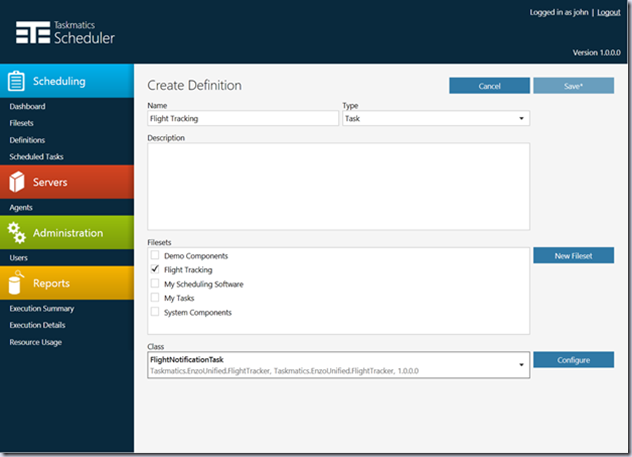This screenshot has height=457, width=632.
Task: Open Scheduled Tasks page
Action: point(36,156)
